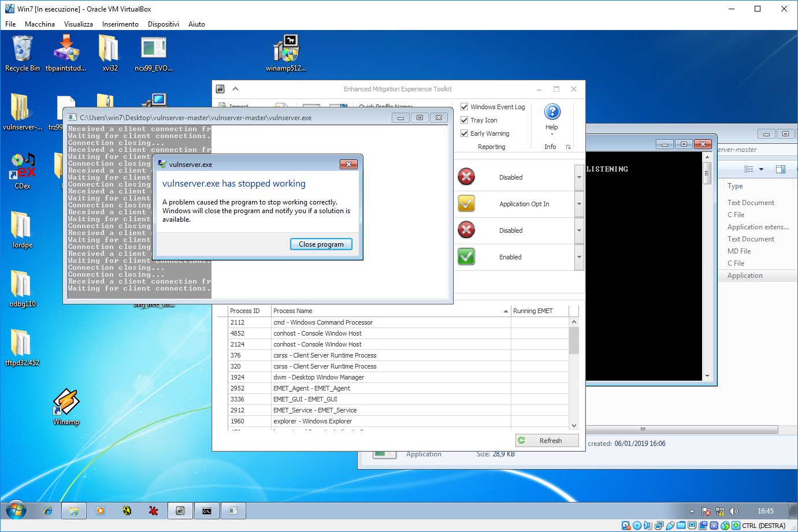This screenshot has width=798, height=532.
Task: Open Windows Media Player from taskbar
Action: click(101, 511)
